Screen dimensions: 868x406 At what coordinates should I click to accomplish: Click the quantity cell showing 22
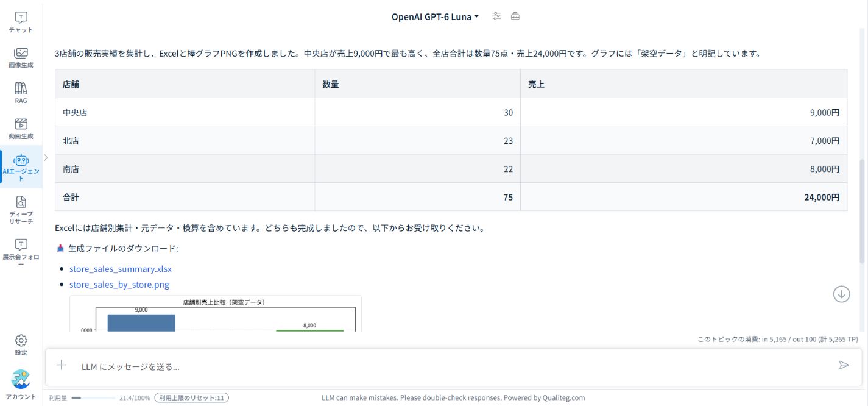[417, 169]
